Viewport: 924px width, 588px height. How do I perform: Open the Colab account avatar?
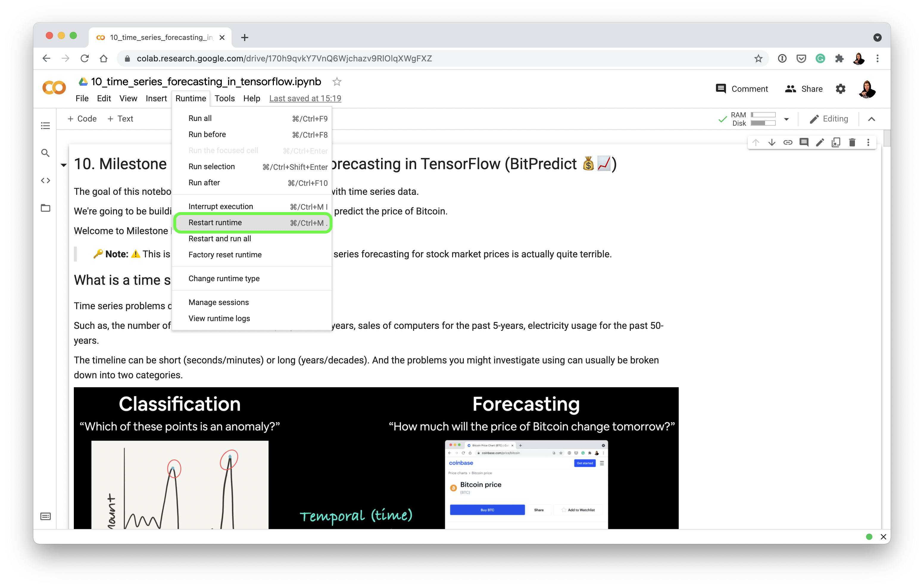[x=867, y=89]
